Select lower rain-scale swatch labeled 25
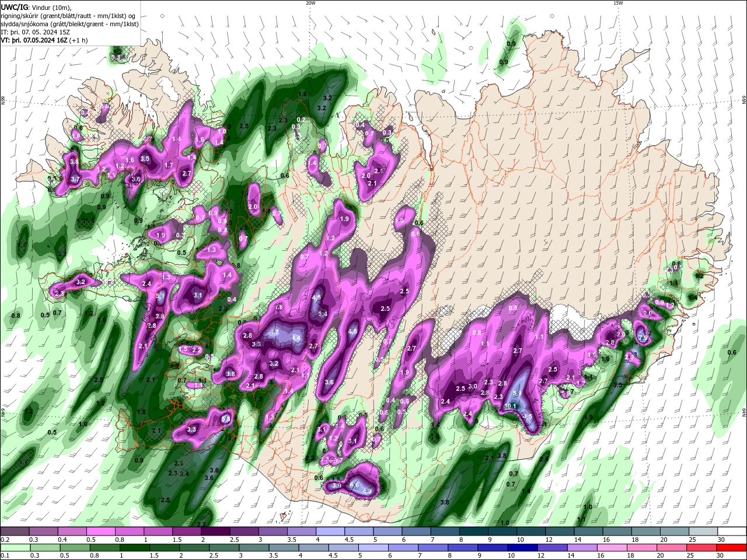This screenshot has width=747, height=560. pyautogui.click(x=702, y=548)
